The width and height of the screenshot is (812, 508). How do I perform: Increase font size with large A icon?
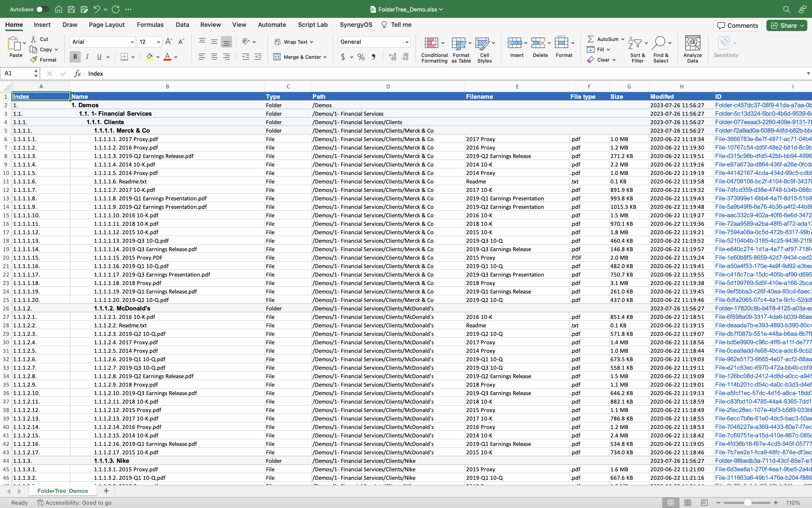pos(169,42)
